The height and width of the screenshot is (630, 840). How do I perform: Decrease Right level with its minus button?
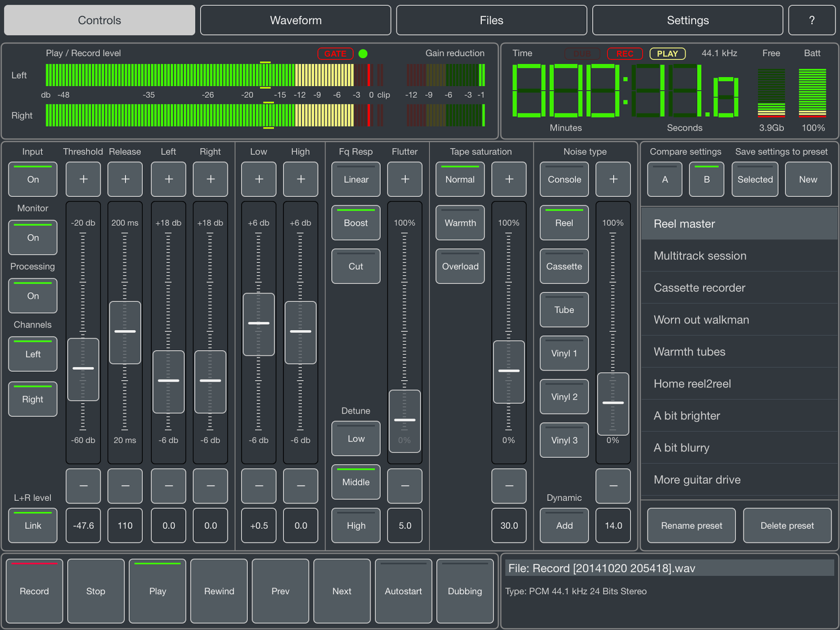[x=211, y=486]
